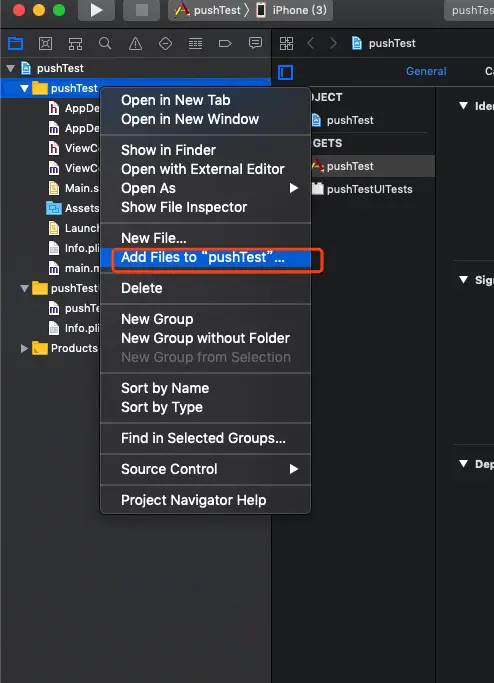Open the Issue navigator warning icon
Viewport: 494px width, 683px height.
(135, 43)
